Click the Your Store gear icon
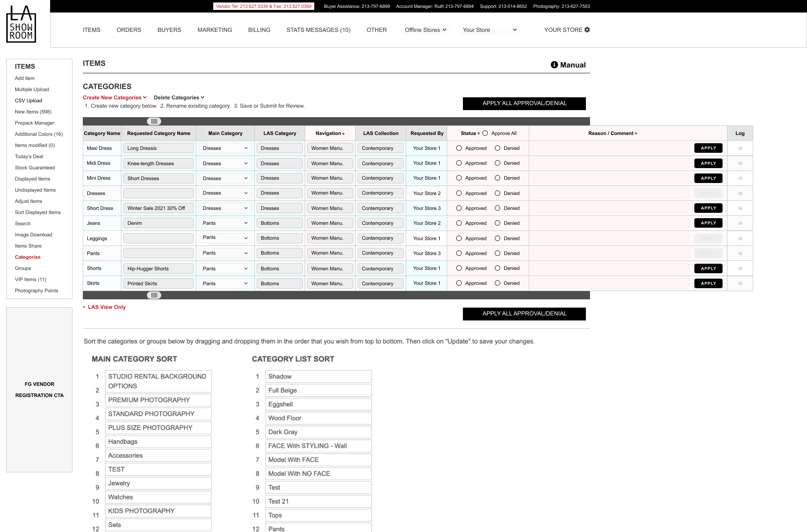The image size is (807, 532). [587, 30]
